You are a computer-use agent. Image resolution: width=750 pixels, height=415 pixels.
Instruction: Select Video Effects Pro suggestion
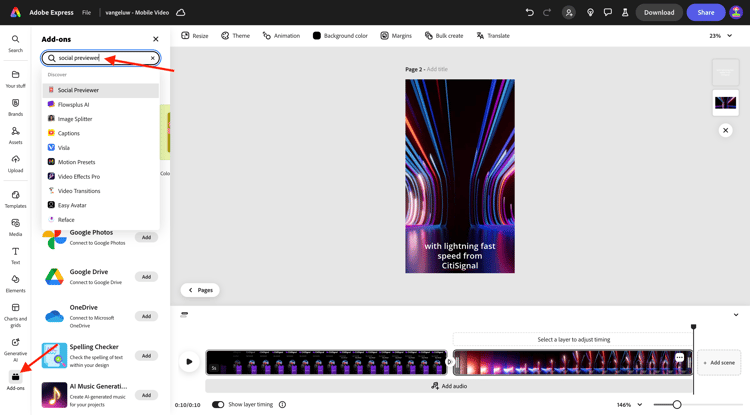click(x=100, y=176)
